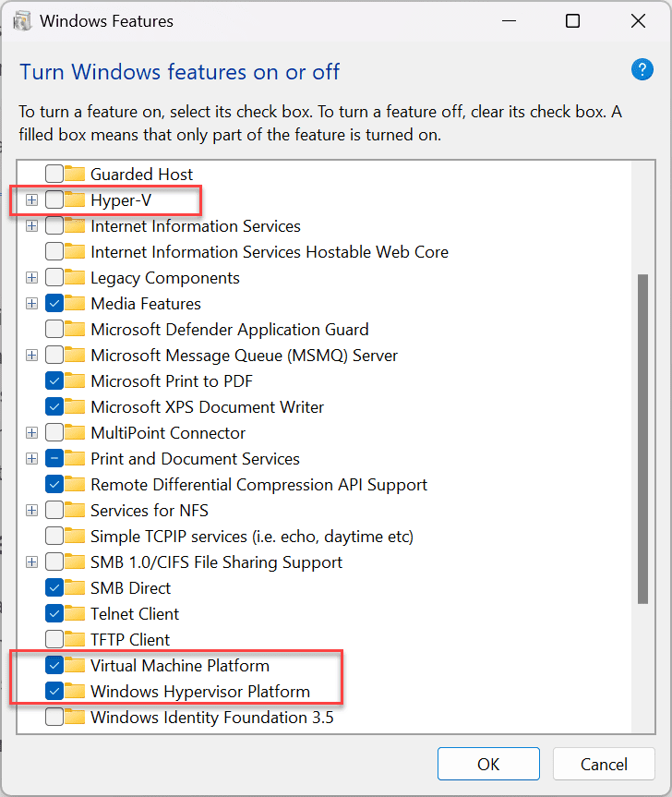Image resolution: width=672 pixels, height=797 pixels.
Task: Expand the Hyper-V tree item
Action: point(31,199)
